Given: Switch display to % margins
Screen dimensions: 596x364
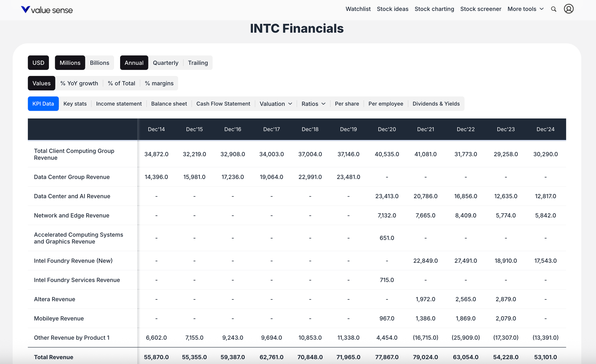Looking at the screenshot, I should click(x=159, y=83).
